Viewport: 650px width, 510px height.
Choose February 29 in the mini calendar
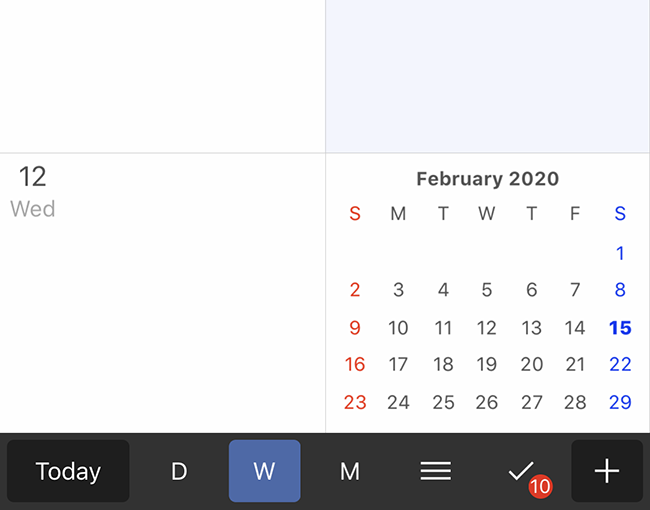click(620, 403)
